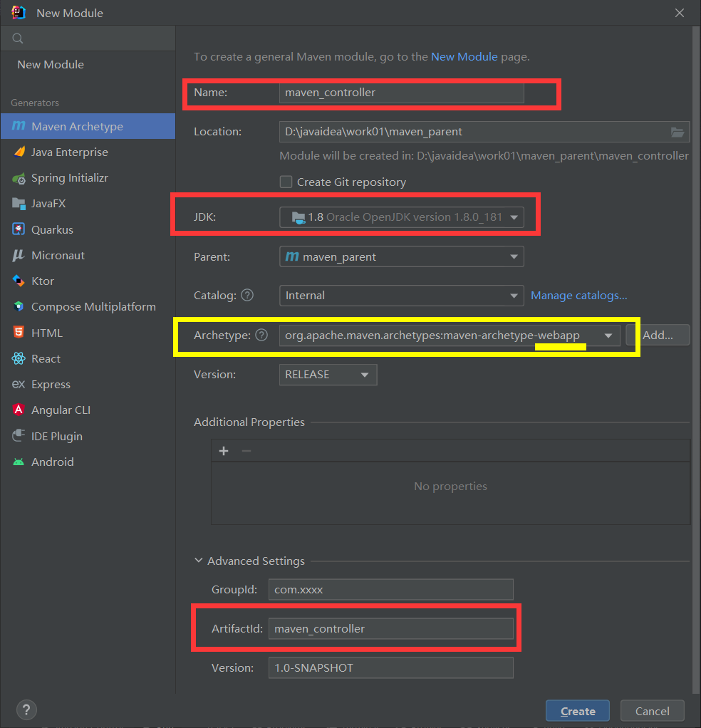Screen dimensions: 701x728
Task: Choose the Ktor generator icon
Action: (x=19, y=281)
